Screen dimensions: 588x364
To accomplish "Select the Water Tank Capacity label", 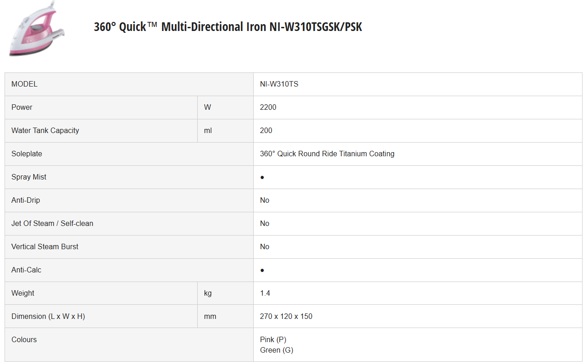I will (45, 131).
